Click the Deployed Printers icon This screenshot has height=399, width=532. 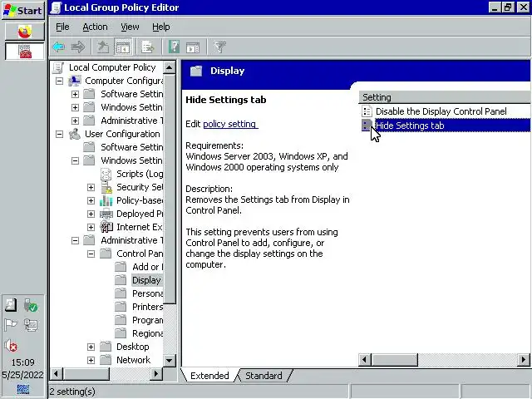tap(106, 214)
